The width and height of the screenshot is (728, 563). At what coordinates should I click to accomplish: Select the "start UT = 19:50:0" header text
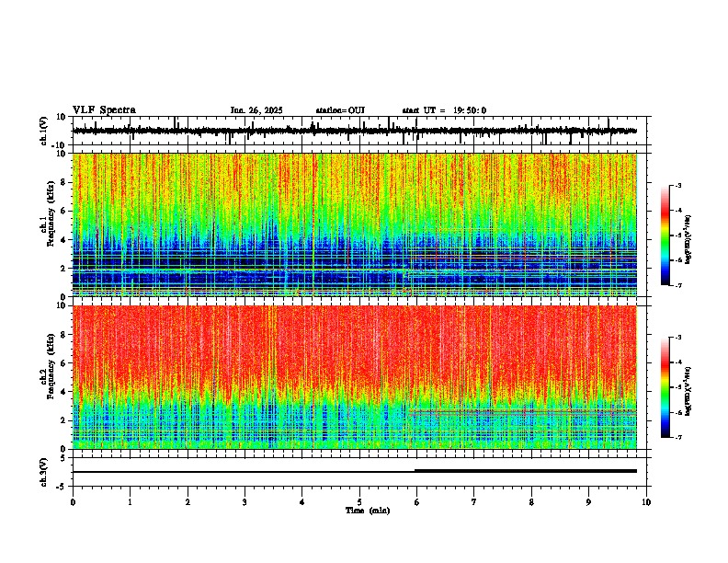[444, 110]
